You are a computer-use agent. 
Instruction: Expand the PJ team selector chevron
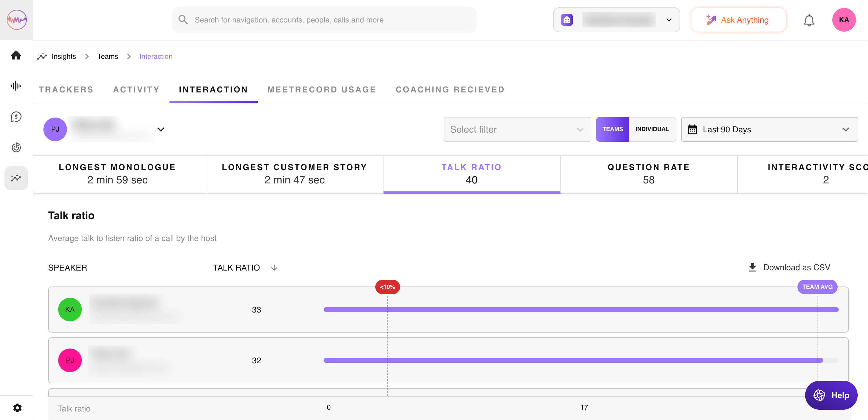[x=161, y=129]
